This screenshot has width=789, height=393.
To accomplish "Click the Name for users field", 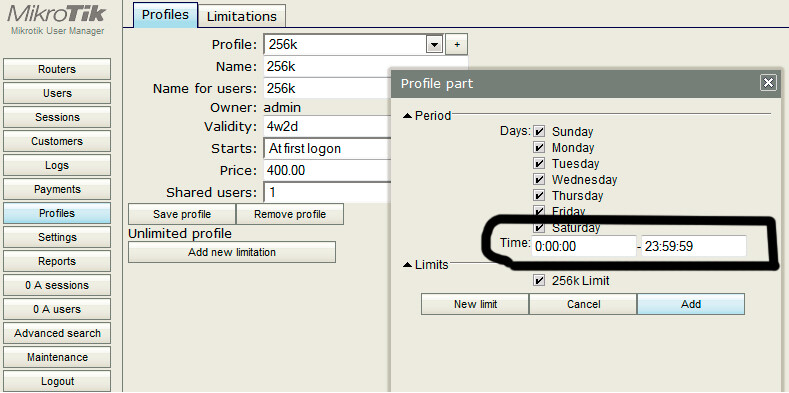I will (x=328, y=89).
